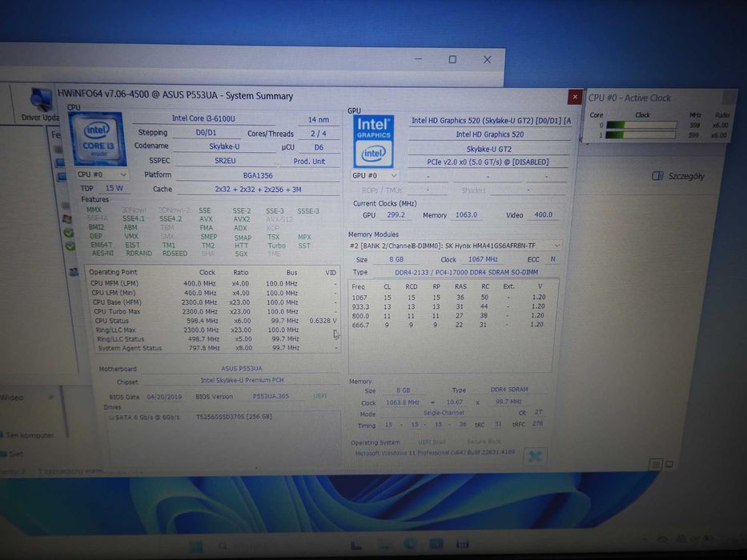Select the 666.7 frequency timing row
The image size is (747, 560).
coord(448,325)
